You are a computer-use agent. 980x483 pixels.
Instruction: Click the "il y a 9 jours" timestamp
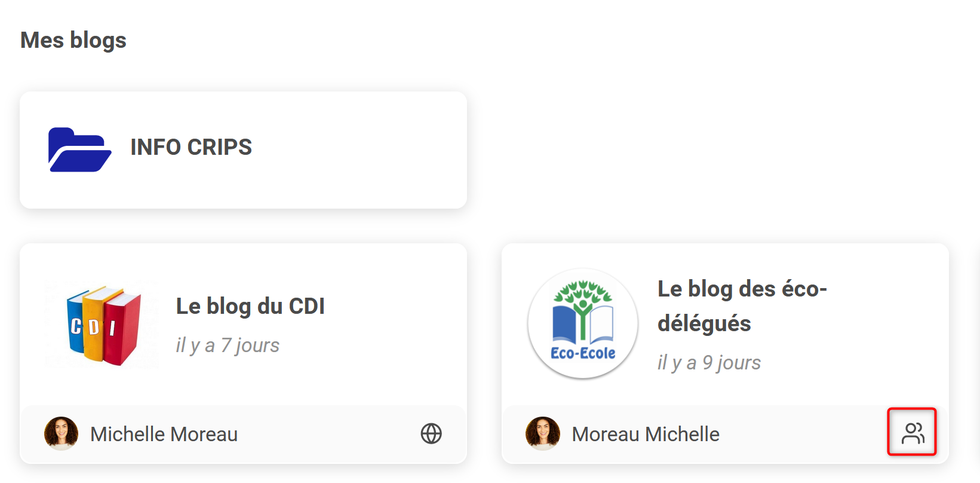point(709,363)
